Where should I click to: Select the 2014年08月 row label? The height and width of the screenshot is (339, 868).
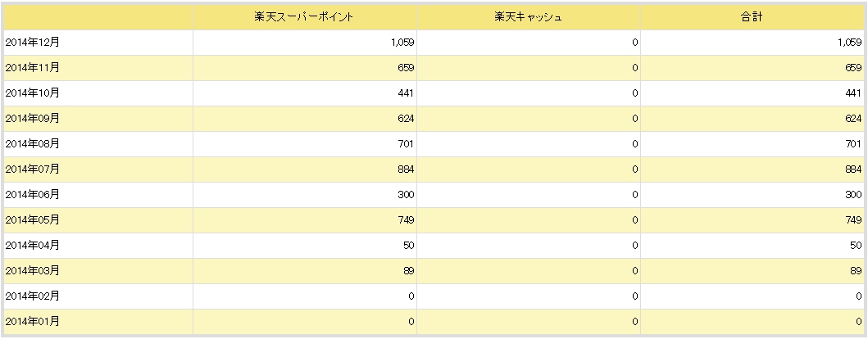click(32, 144)
